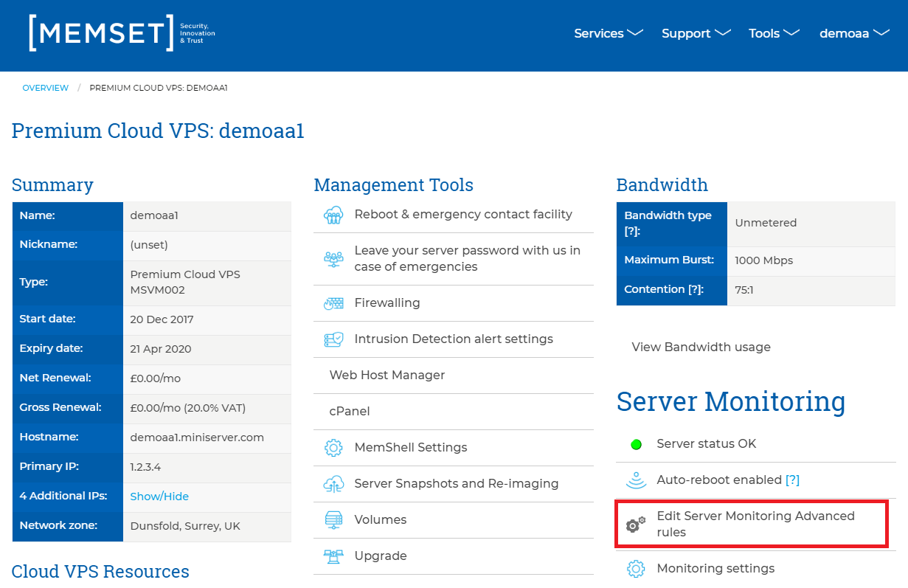Click the green Server status indicator
Viewport: 908px width, 588px height.
pyautogui.click(x=636, y=444)
